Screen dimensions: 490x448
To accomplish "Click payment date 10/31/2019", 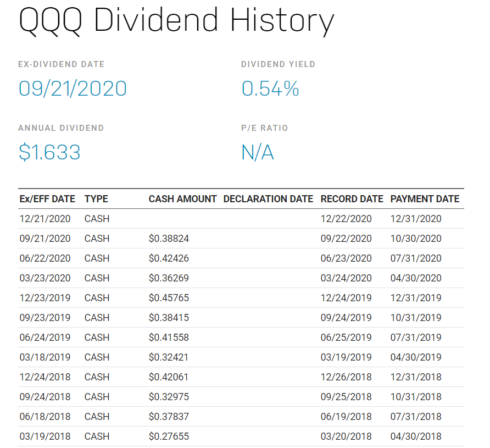I will tap(416, 318).
